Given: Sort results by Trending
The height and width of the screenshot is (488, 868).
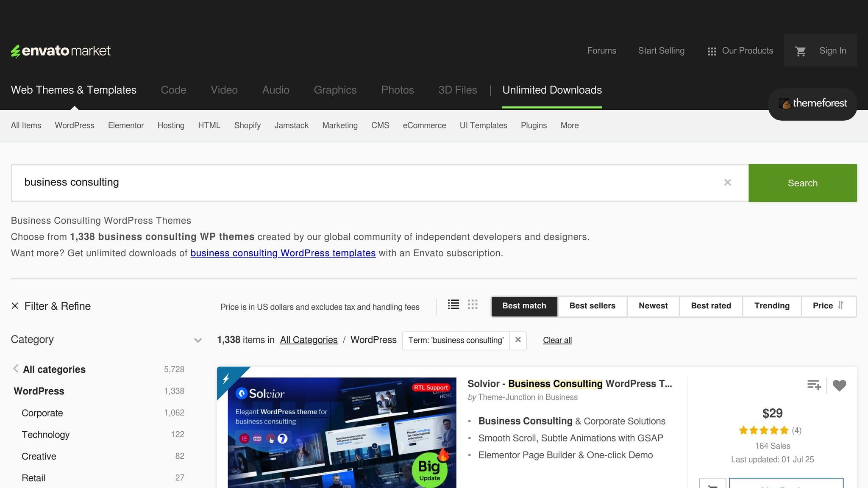Looking at the screenshot, I should click(x=772, y=306).
